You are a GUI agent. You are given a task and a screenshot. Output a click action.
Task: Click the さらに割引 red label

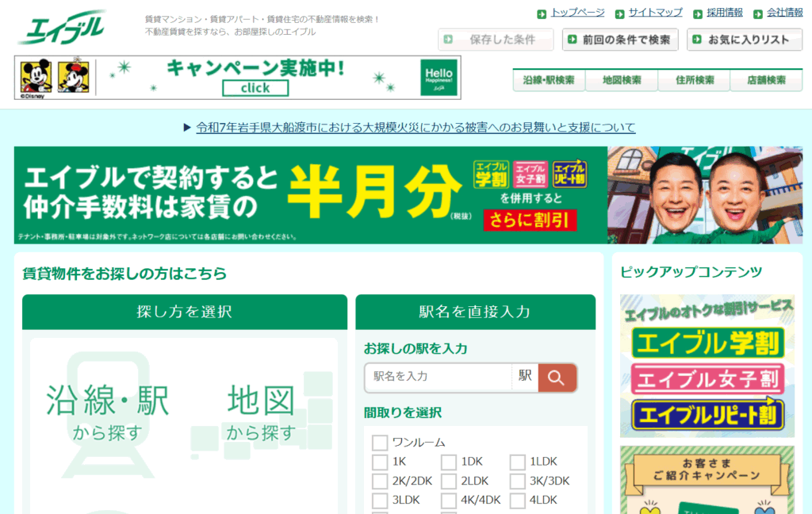[x=530, y=221]
